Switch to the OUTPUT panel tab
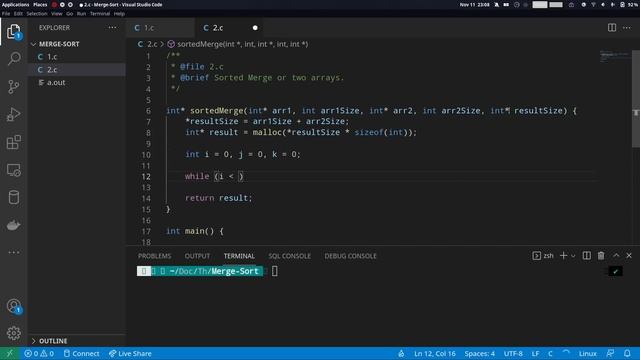 click(x=197, y=256)
